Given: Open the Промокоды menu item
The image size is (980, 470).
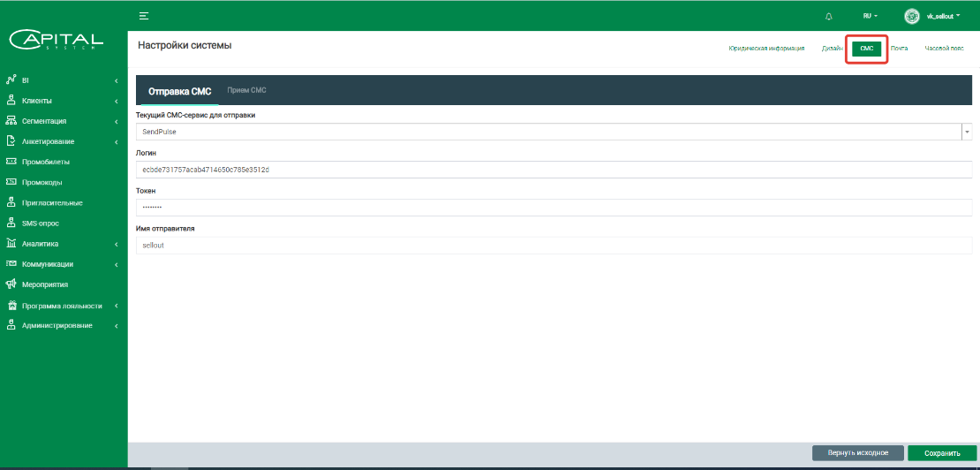Looking at the screenshot, I should 41,183.
